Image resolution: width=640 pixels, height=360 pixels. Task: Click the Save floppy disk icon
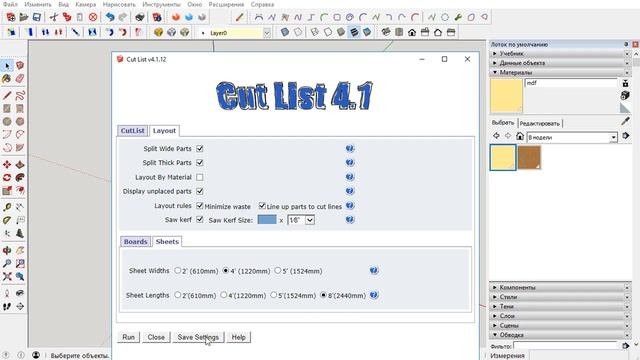click(37, 17)
